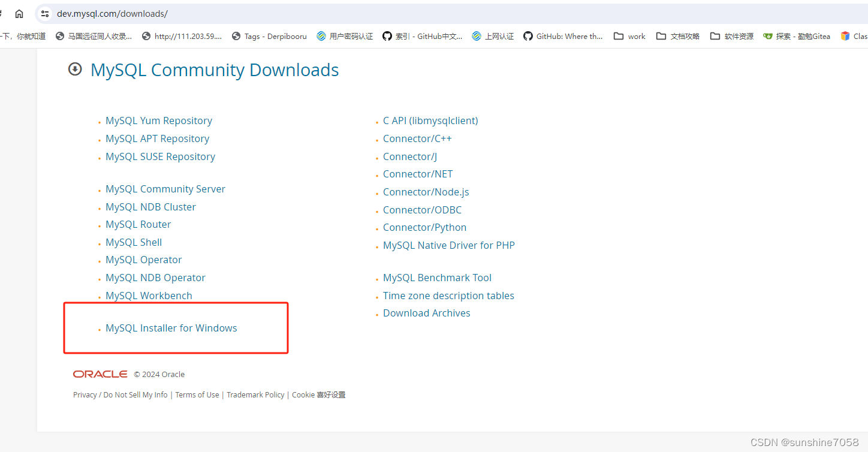Expand the 文档攻略 bookmarks folder
This screenshot has height=452, width=868.
click(x=678, y=36)
